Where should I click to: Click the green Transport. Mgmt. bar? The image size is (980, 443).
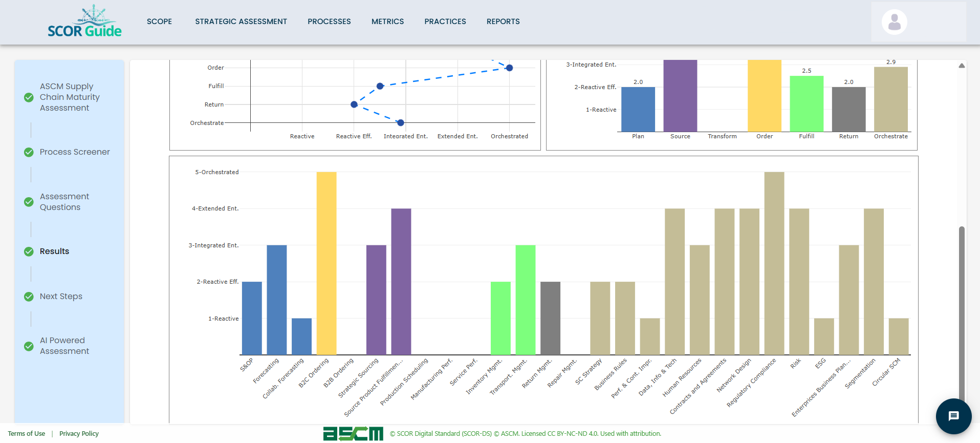point(526,300)
